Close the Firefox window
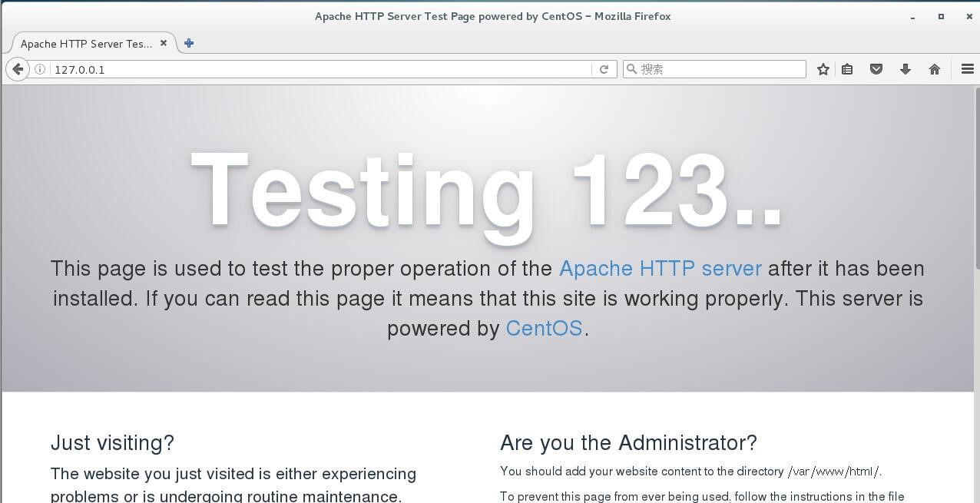 click(x=969, y=16)
